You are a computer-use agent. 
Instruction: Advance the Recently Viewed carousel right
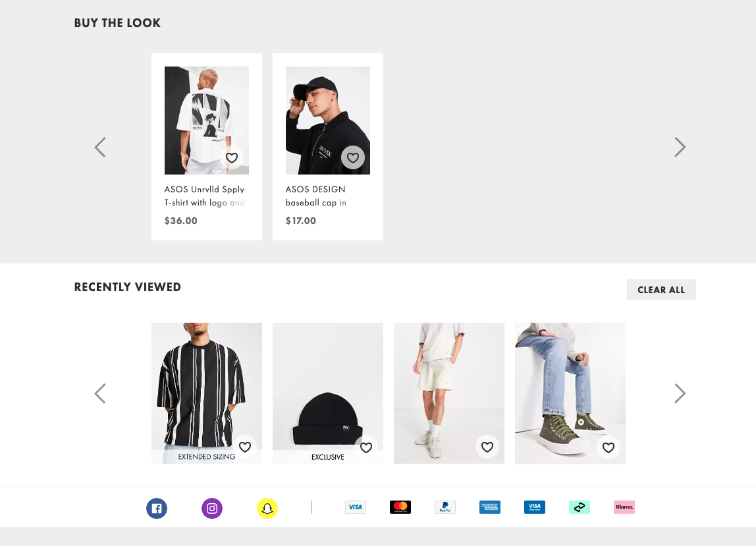coord(680,394)
